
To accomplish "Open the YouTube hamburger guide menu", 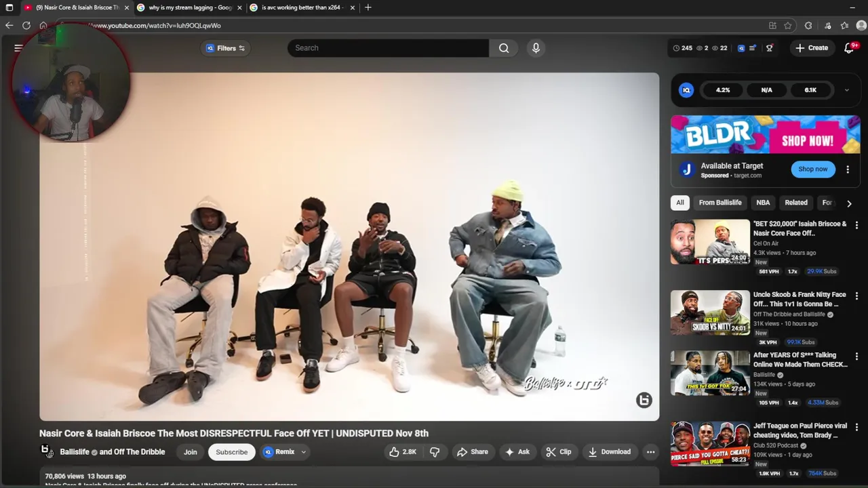I will click(x=19, y=48).
